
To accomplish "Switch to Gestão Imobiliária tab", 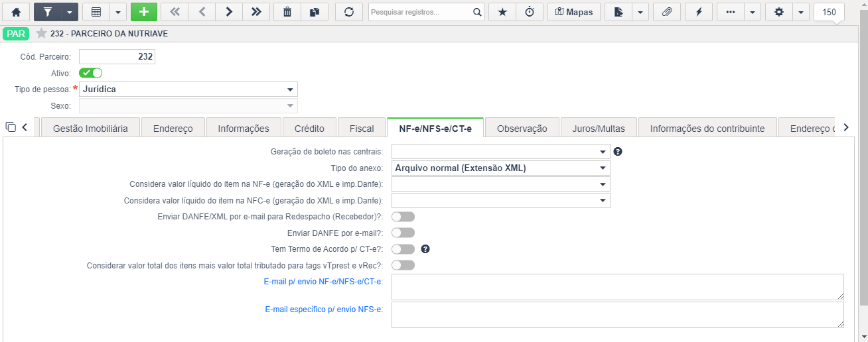I will point(90,129).
